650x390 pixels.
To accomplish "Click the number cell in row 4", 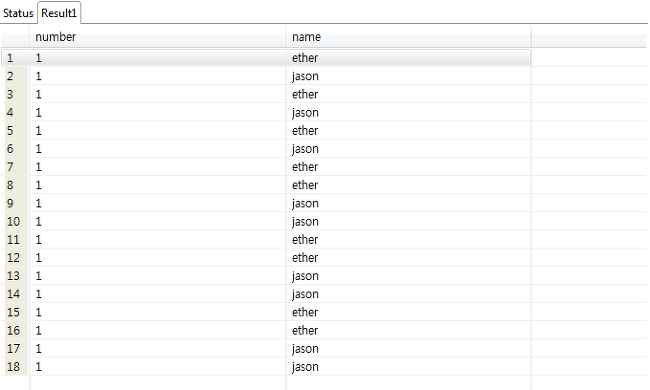I will click(x=158, y=112).
